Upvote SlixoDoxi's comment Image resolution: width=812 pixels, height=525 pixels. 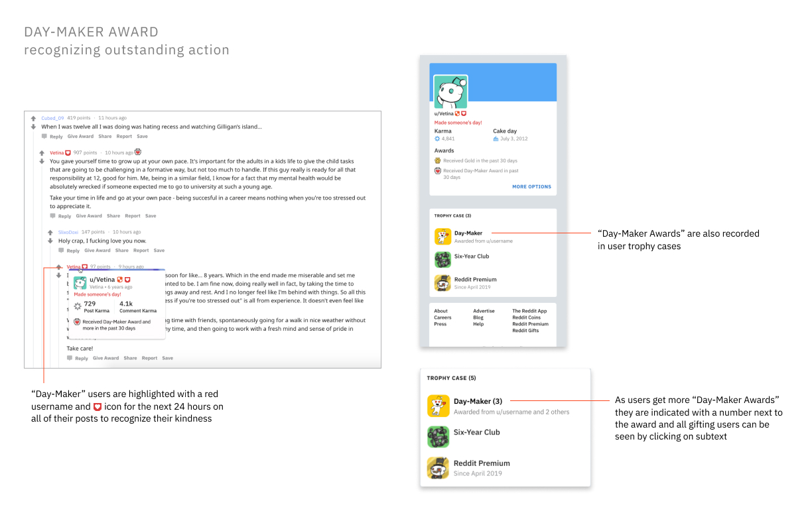[x=50, y=233]
